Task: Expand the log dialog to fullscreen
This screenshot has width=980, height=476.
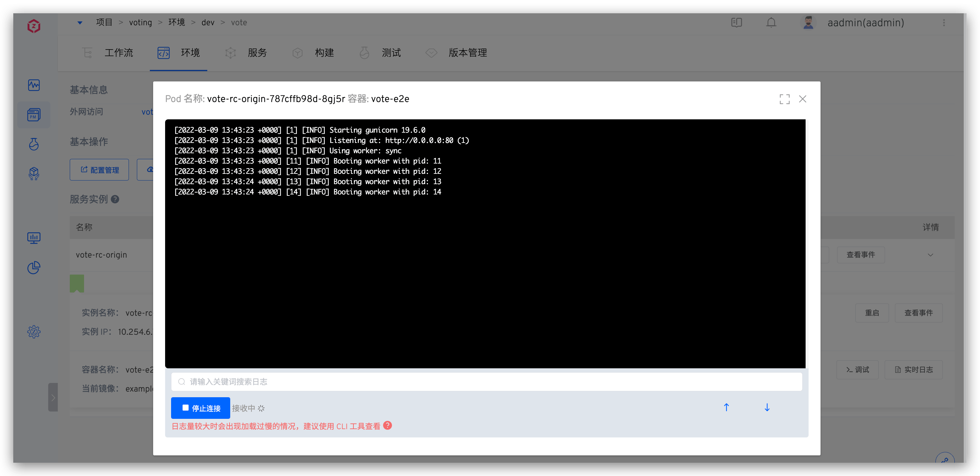Action: click(784, 99)
